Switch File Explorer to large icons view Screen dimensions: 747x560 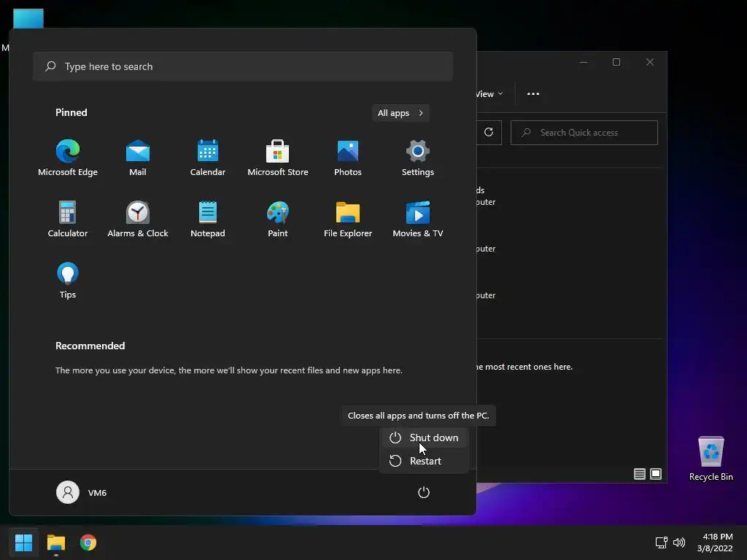(656, 474)
